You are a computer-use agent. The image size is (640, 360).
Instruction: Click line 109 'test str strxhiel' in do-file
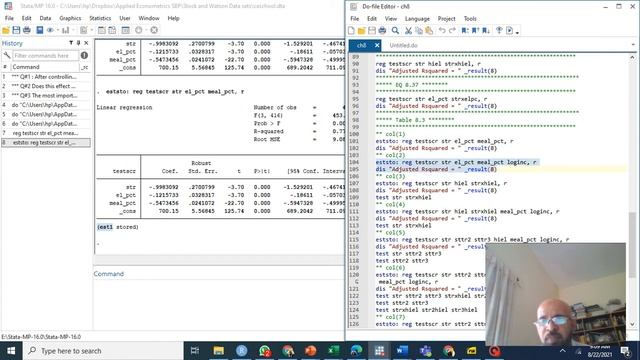[x=403, y=198]
